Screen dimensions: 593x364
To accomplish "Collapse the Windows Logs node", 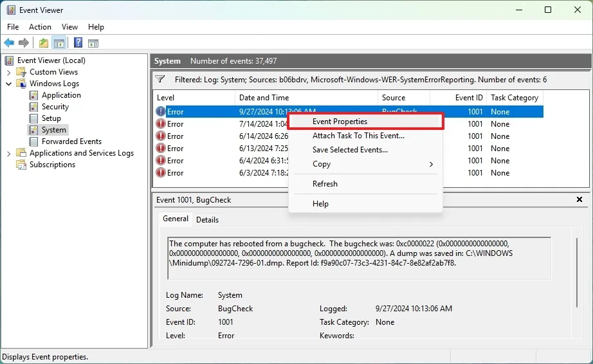I will (9, 84).
